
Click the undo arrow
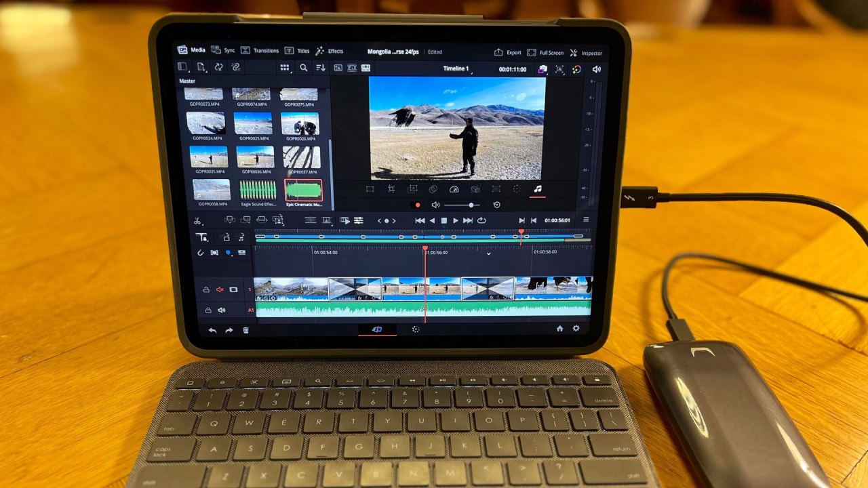click(212, 330)
